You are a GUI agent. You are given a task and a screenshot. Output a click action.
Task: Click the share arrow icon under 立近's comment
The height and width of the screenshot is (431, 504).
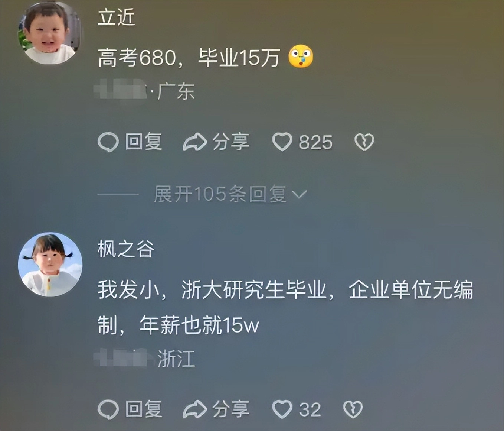coord(195,142)
